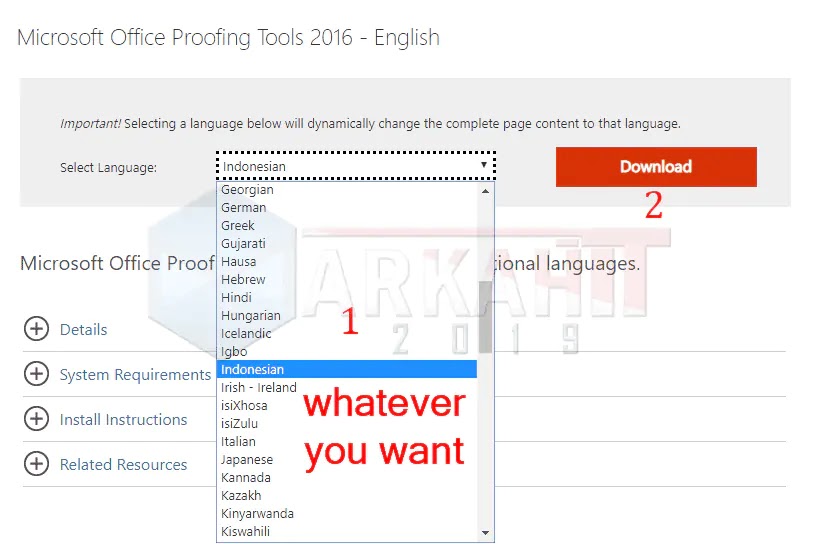Click the language list scroll-up arrow
The image size is (818, 544).
486,191
